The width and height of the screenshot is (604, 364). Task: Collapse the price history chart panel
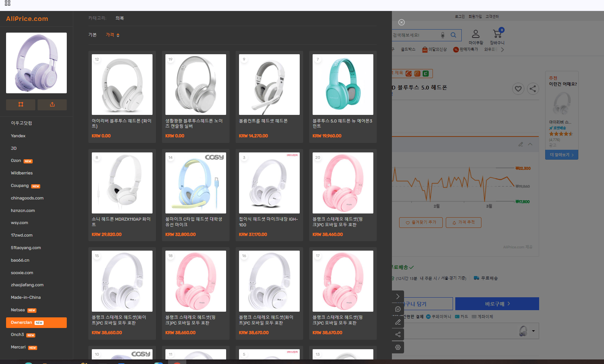530,144
